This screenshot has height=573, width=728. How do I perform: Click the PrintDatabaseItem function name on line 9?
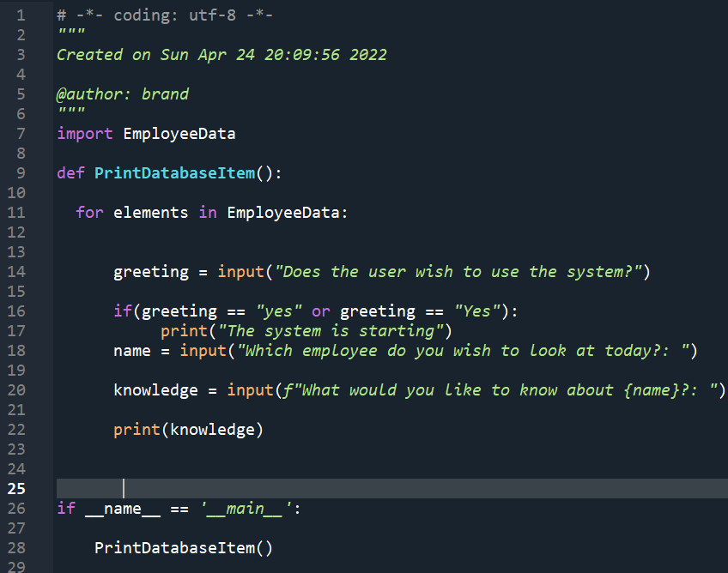pyautogui.click(x=174, y=172)
